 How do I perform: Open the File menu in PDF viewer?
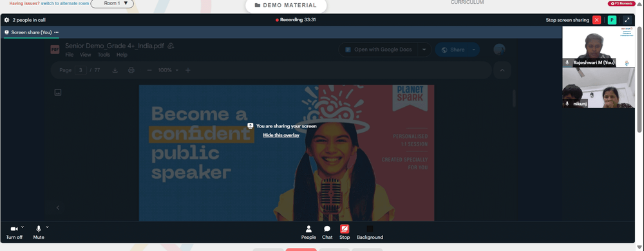70,55
